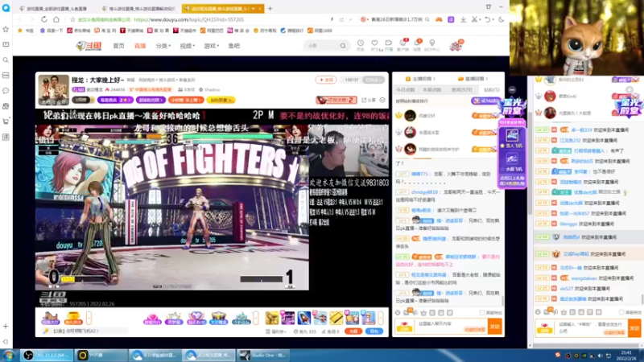The height and width of the screenshot is (362, 644).
Task: Click the magnifier in Douyu search box
Action: (343, 46)
